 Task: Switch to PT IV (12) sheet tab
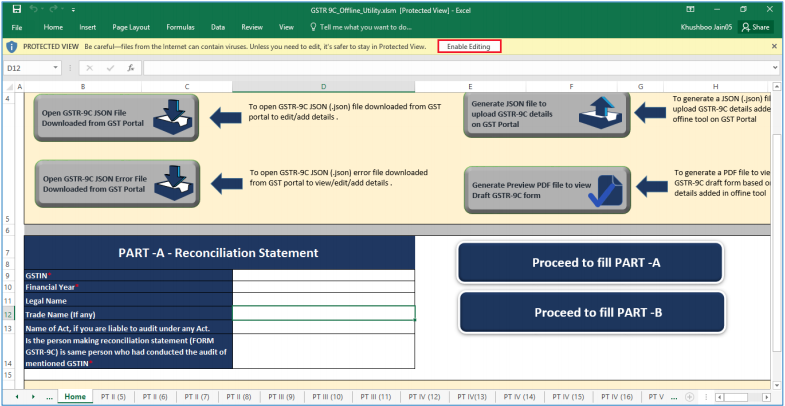tap(424, 396)
